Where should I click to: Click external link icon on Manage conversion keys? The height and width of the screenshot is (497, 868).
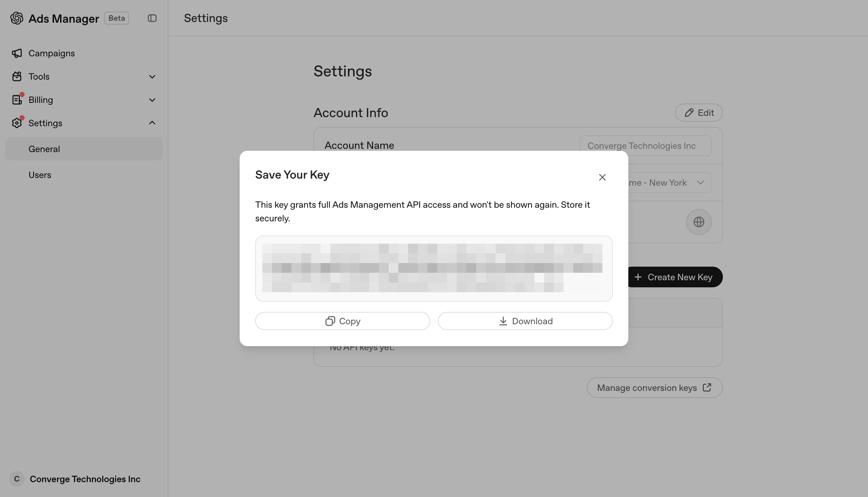[x=707, y=387]
